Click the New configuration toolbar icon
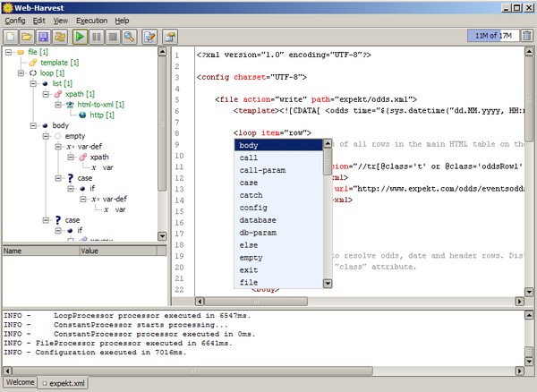Image resolution: width=537 pixels, height=392 pixels. [x=12, y=37]
